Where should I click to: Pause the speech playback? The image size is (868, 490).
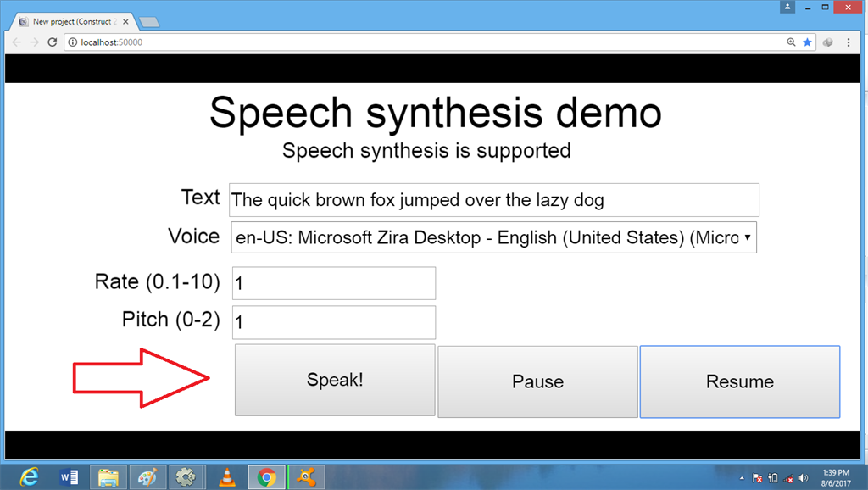coord(537,381)
